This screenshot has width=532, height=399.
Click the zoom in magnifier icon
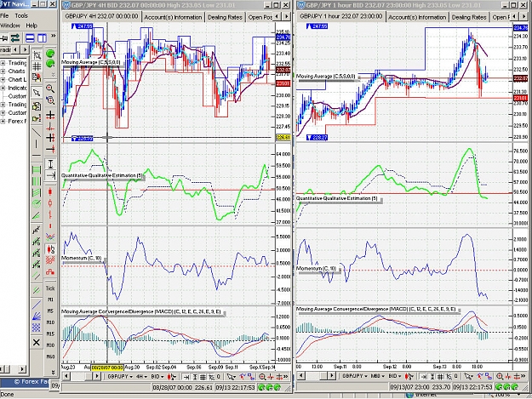50,88
